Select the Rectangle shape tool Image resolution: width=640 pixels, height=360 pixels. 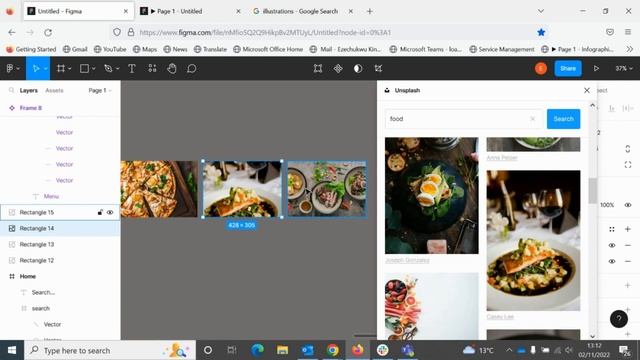(84, 69)
